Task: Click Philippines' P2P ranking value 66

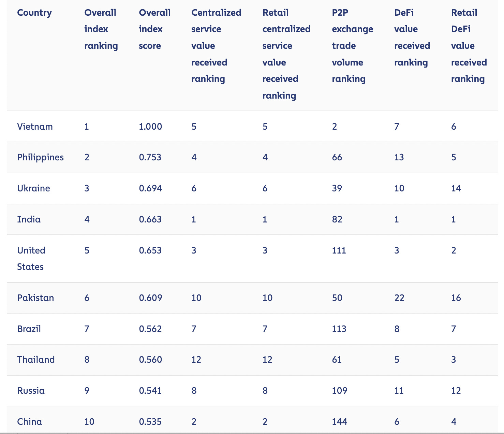Action: click(337, 157)
